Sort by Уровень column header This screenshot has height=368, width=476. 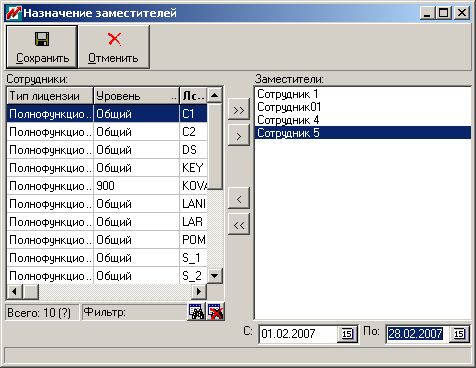coord(137,96)
